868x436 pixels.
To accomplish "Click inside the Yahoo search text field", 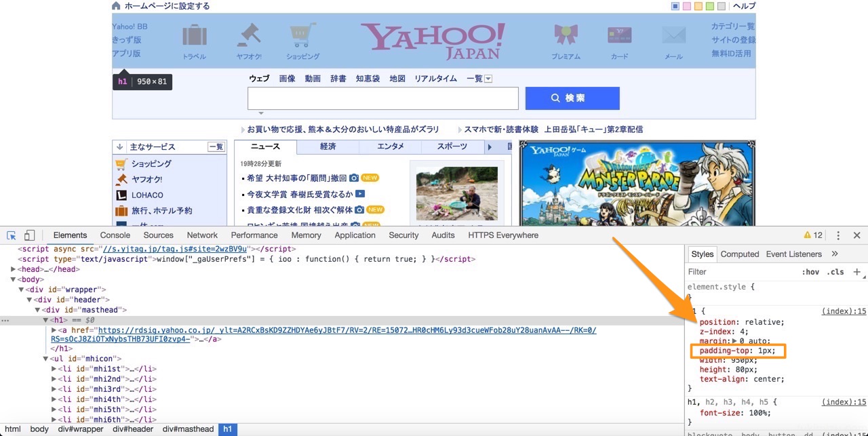I will 382,98.
